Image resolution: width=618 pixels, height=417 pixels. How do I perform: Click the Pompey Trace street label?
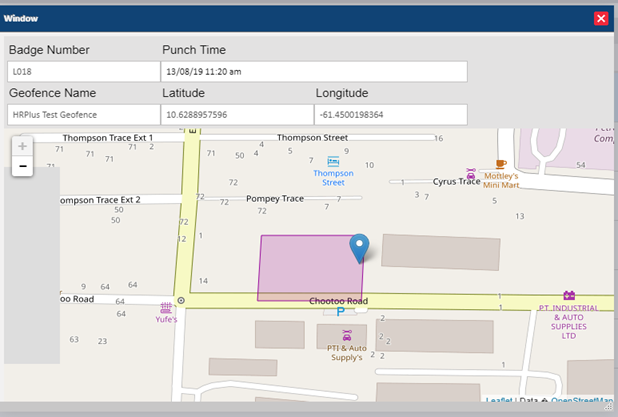pos(275,199)
